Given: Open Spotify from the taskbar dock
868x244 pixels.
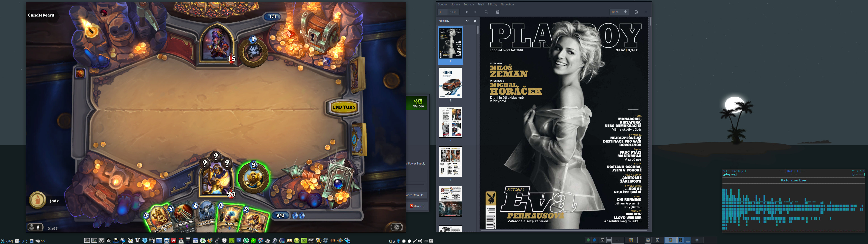Looking at the screenshot, I should [x=231, y=241].
